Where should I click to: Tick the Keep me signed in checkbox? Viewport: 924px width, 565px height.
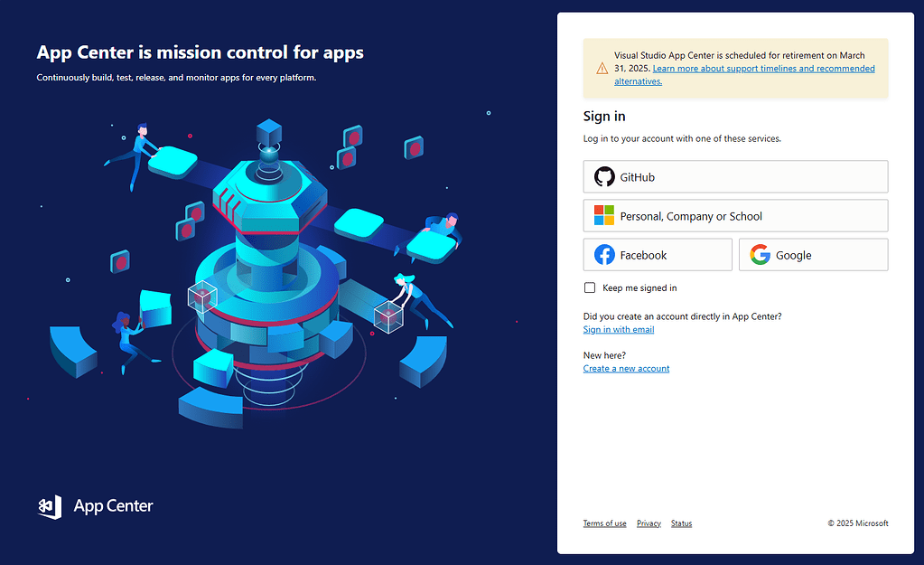click(589, 287)
